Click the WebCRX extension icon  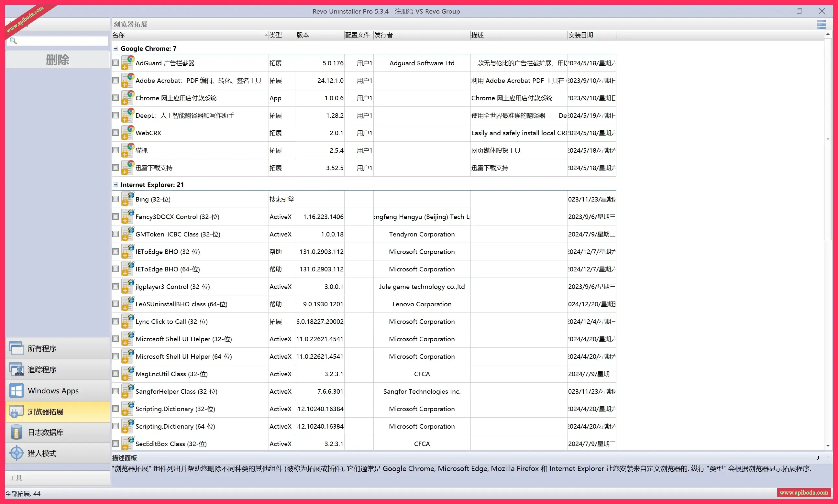pos(128,133)
